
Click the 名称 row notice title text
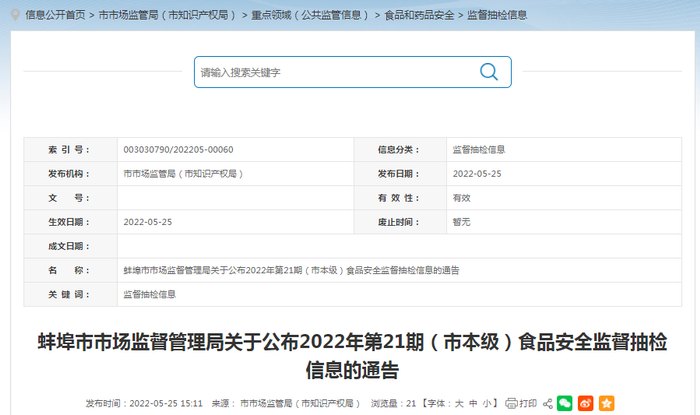[x=291, y=270]
